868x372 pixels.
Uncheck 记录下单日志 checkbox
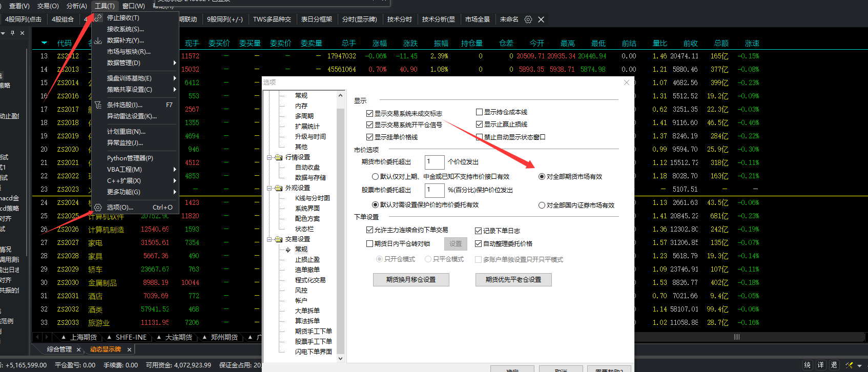[478, 231]
